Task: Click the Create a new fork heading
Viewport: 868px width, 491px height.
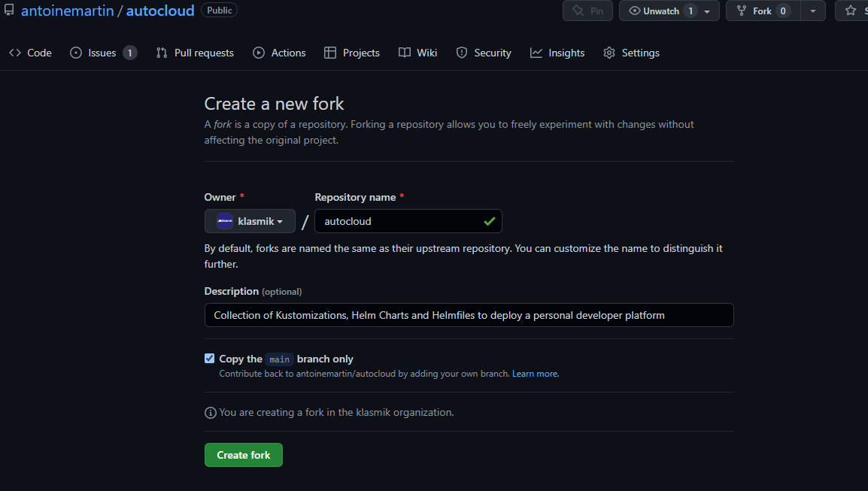Action: (x=274, y=104)
